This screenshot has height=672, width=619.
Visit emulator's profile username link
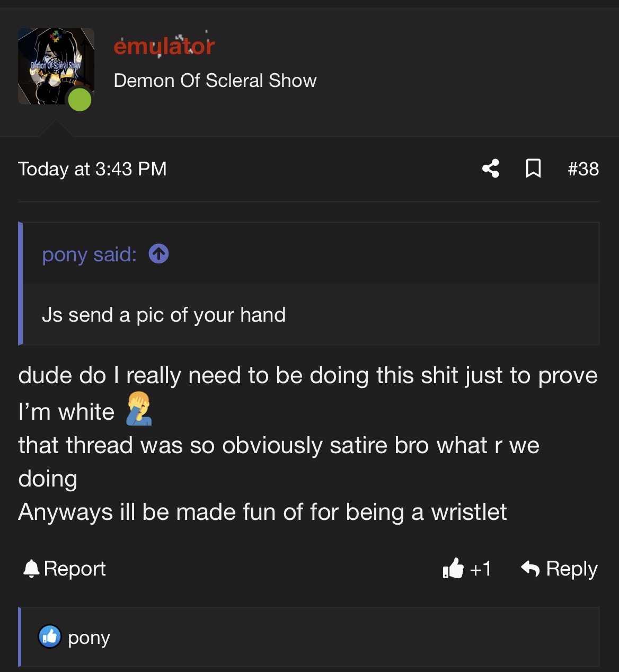click(x=164, y=46)
